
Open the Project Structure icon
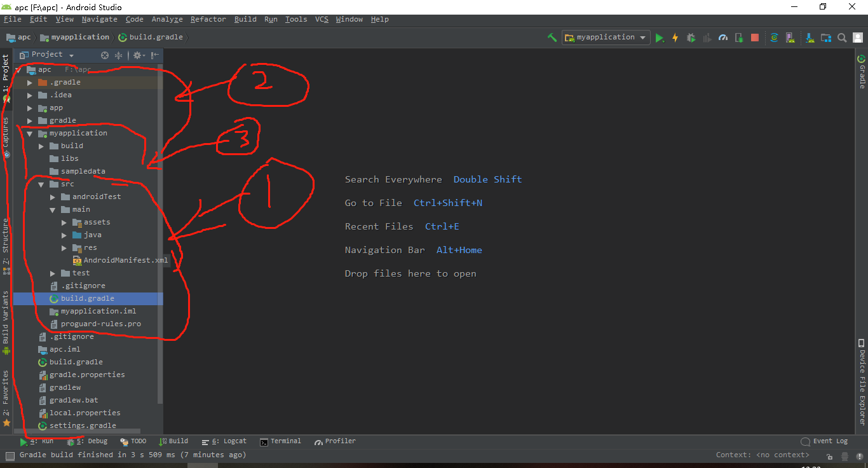coord(825,38)
